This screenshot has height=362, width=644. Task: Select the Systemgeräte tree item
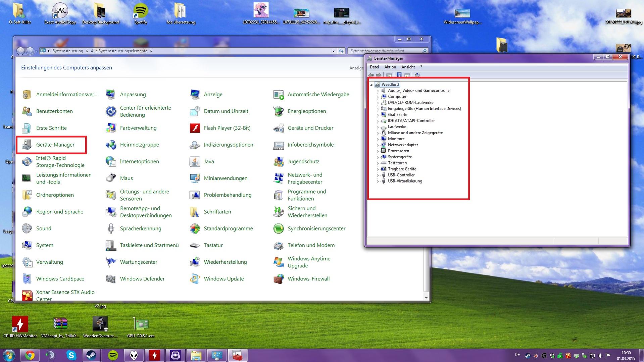pos(400,157)
